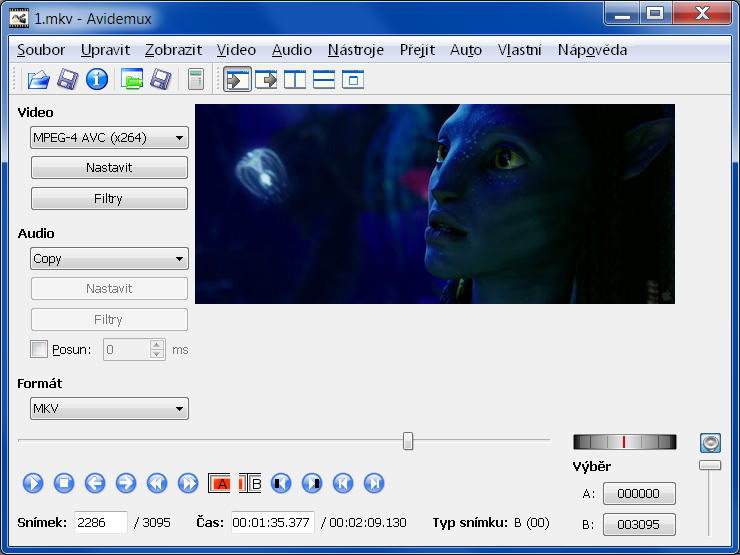Image resolution: width=740 pixels, height=555 pixels.
Task: Open the Video codec dropdown MPEG-4 AVC
Action: [109, 138]
